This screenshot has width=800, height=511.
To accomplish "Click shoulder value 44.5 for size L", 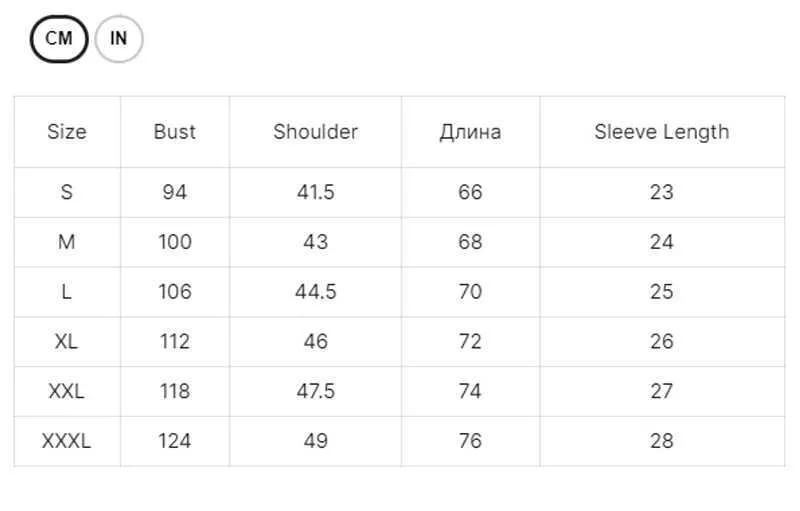I will [315, 292].
